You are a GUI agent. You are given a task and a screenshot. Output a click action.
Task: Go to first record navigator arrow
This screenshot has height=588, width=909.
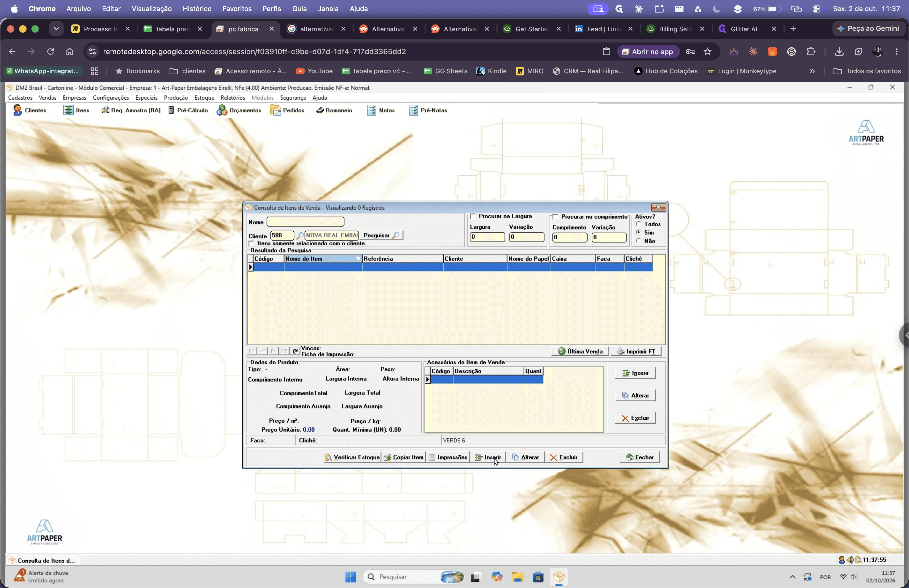[x=252, y=351]
